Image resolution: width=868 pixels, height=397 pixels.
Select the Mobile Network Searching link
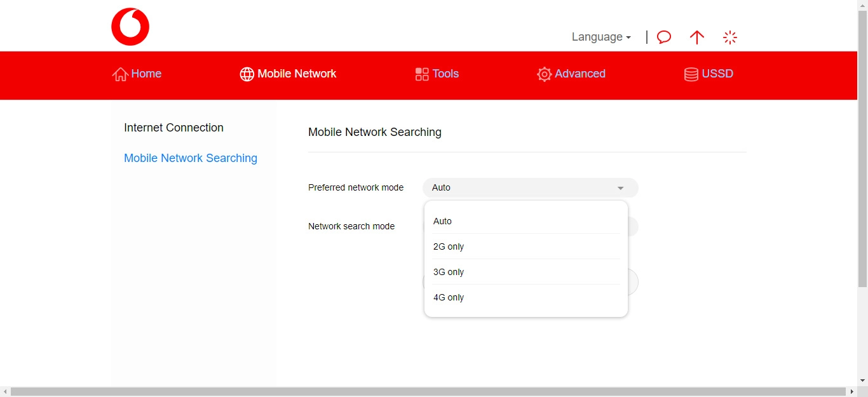coord(191,158)
